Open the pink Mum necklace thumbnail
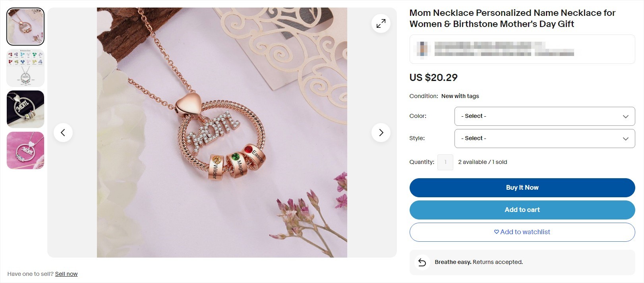Image resolution: width=644 pixels, height=283 pixels. tap(25, 150)
